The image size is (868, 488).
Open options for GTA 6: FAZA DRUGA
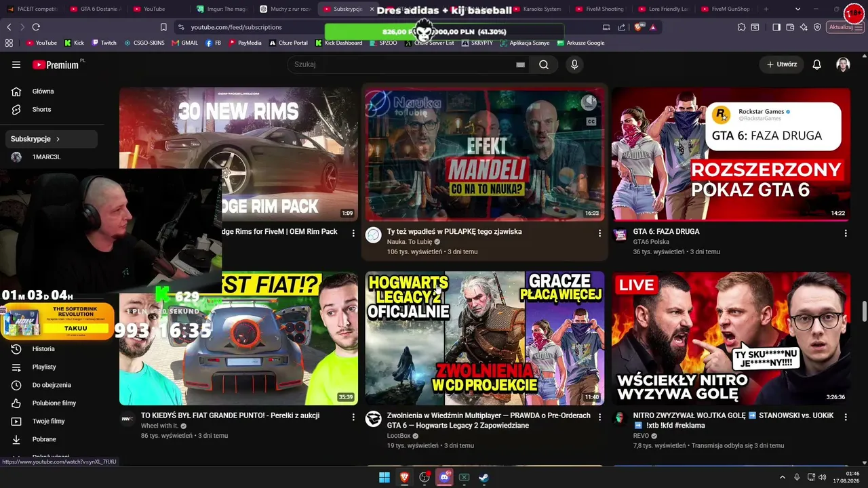click(846, 232)
